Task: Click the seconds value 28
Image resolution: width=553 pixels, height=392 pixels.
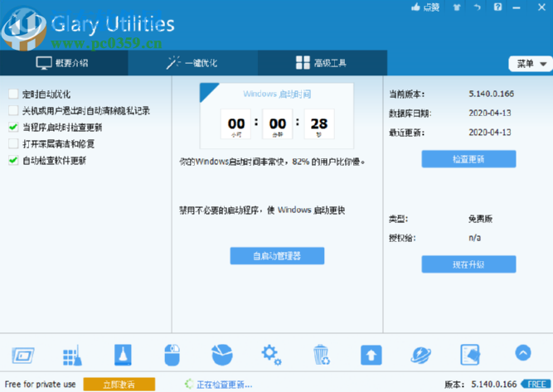Action: pyautogui.click(x=319, y=123)
